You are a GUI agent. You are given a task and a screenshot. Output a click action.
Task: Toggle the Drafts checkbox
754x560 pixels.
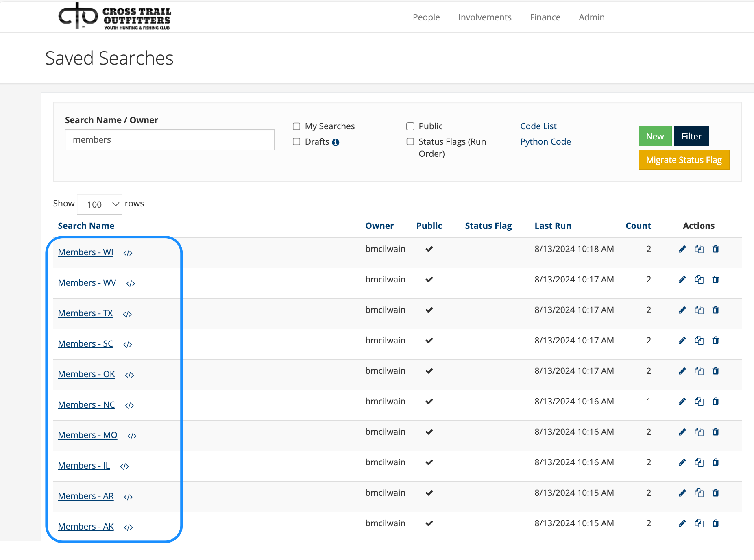(296, 141)
